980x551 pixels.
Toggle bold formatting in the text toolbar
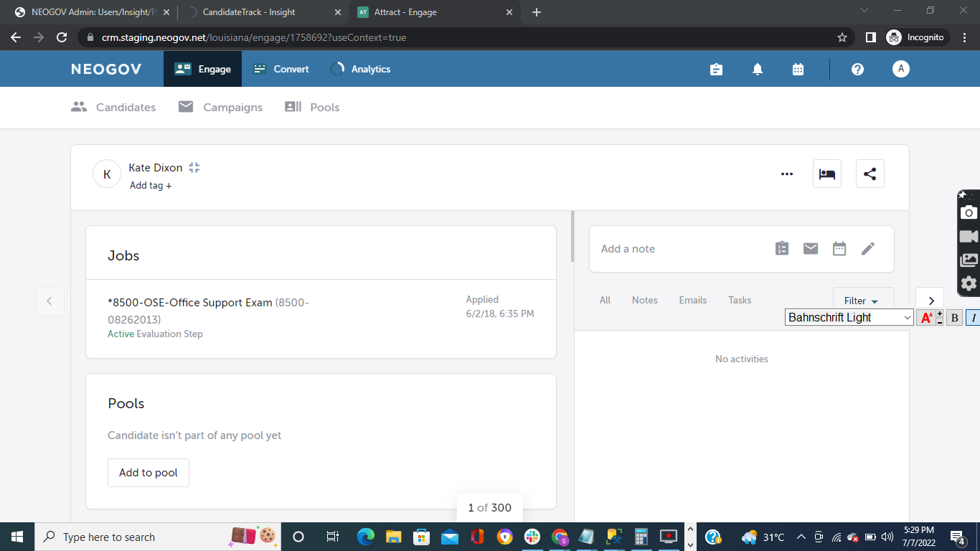[x=954, y=317]
